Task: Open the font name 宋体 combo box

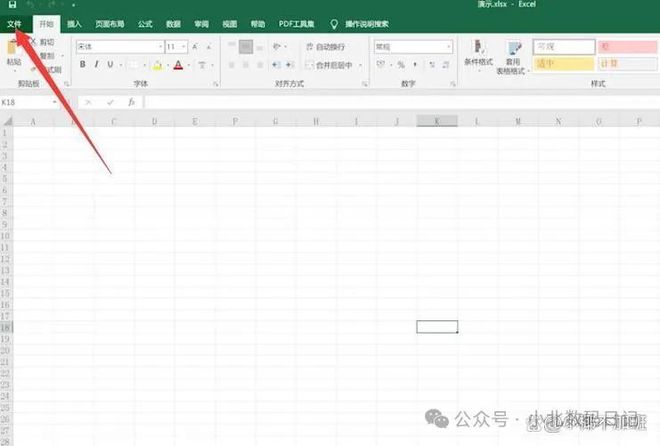Action: (120, 46)
